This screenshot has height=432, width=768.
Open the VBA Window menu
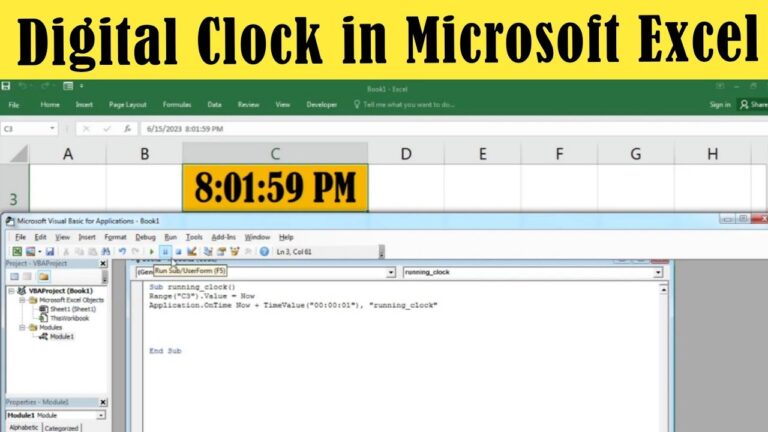(257, 237)
